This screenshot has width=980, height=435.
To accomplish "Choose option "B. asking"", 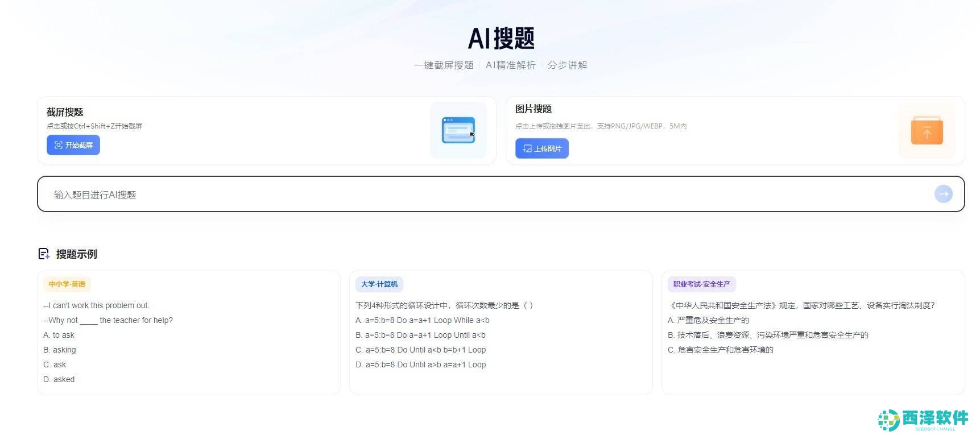I will [60, 350].
